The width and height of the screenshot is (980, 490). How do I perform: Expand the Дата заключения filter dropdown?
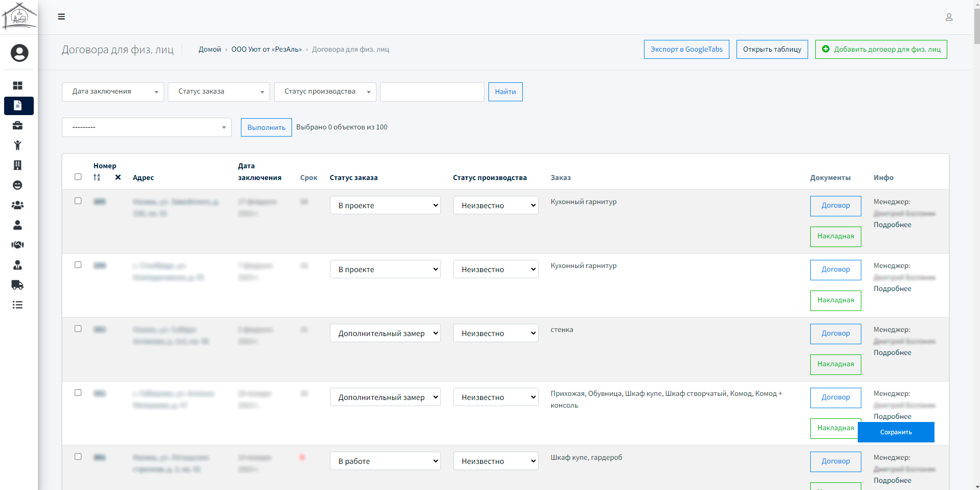[x=113, y=92]
